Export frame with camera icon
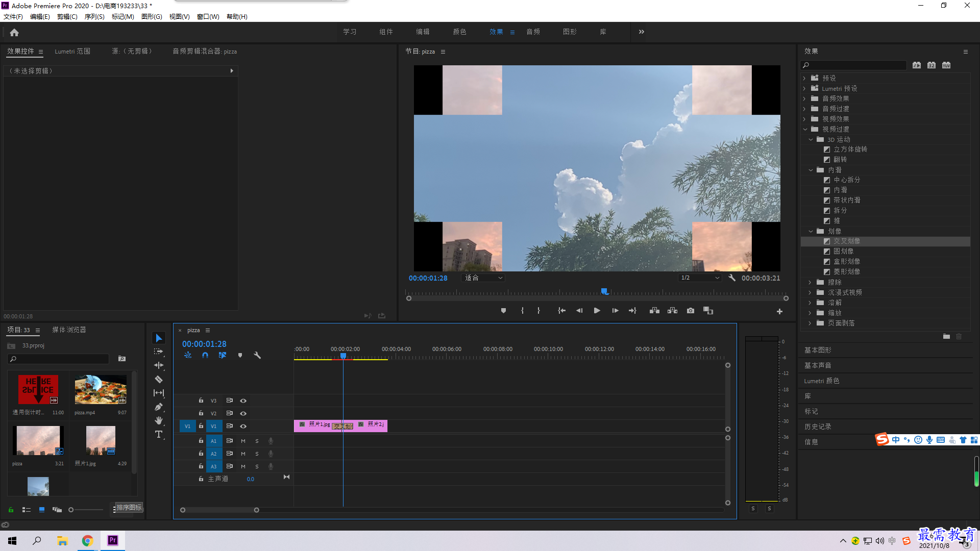Image resolution: width=980 pixels, height=551 pixels. click(691, 311)
